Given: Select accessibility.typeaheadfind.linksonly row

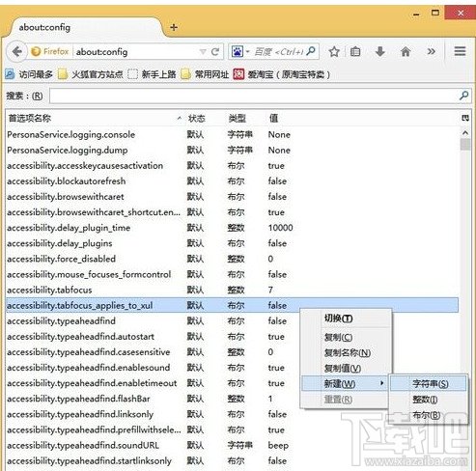Looking at the screenshot, I should [232, 414].
